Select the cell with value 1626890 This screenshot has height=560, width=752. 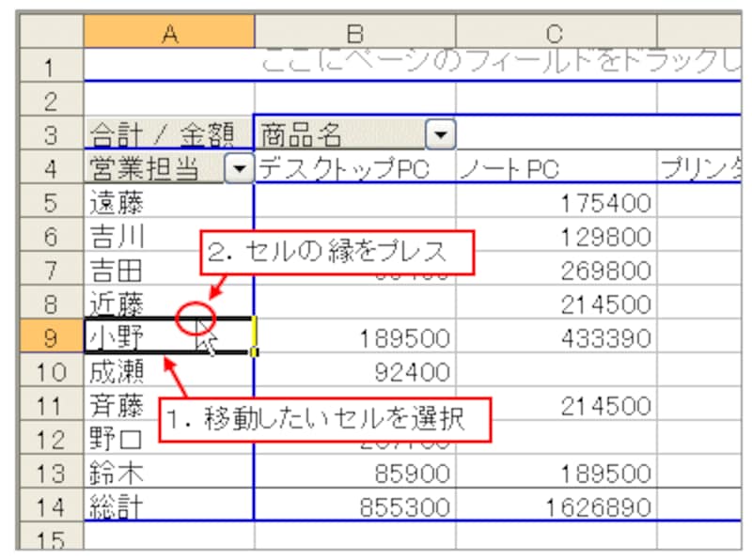click(x=556, y=507)
